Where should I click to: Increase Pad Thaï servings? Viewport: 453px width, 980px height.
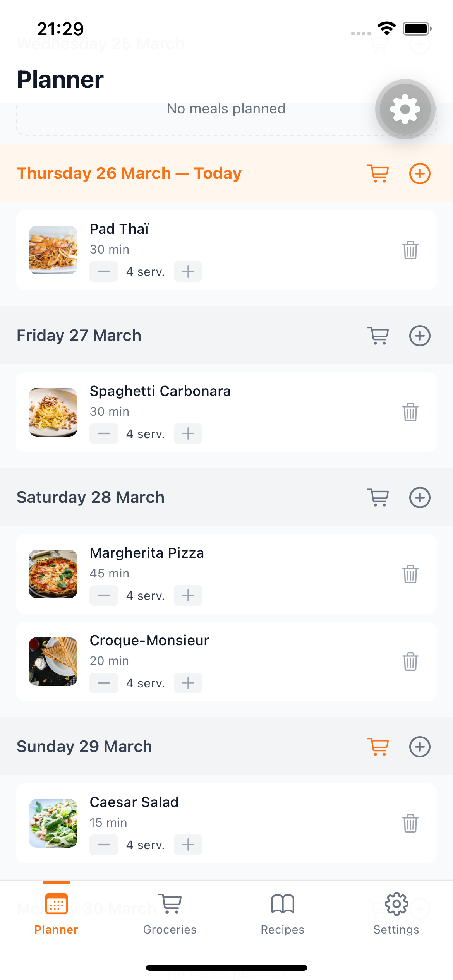(188, 271)
